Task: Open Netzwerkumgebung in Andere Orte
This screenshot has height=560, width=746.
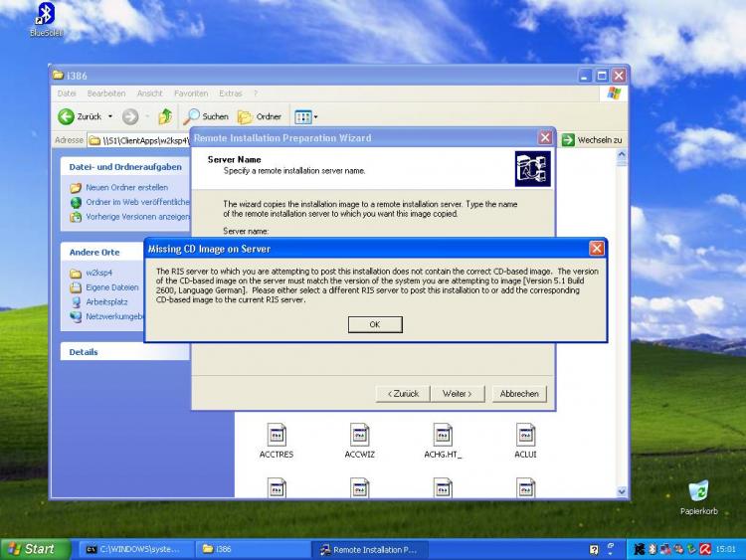Action: [x=114, y=317]
